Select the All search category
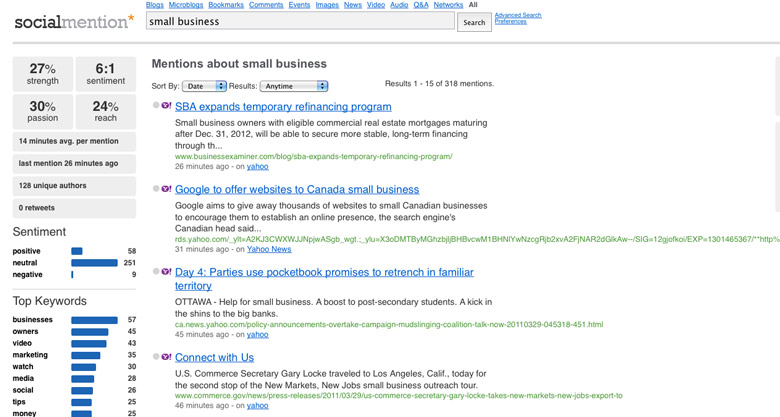Image resolution: width=780 pixels, height=417 pixels. (x=473, y=4)
